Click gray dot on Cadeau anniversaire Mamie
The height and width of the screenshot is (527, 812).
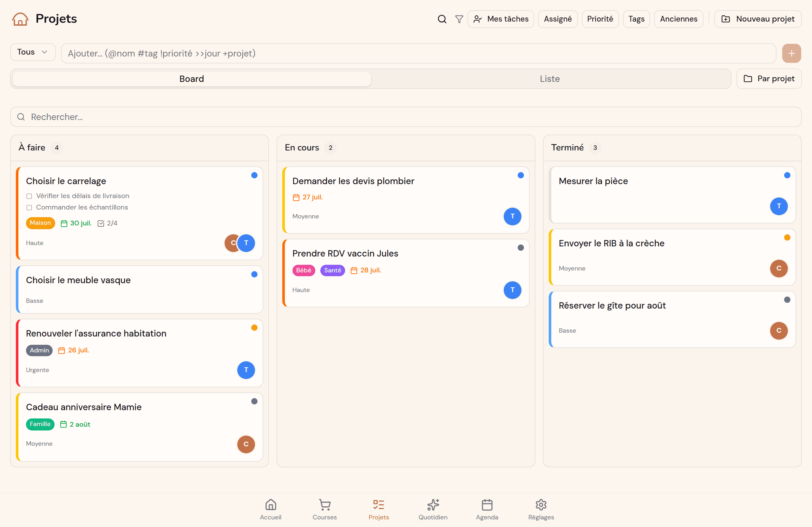coord(254,402)
